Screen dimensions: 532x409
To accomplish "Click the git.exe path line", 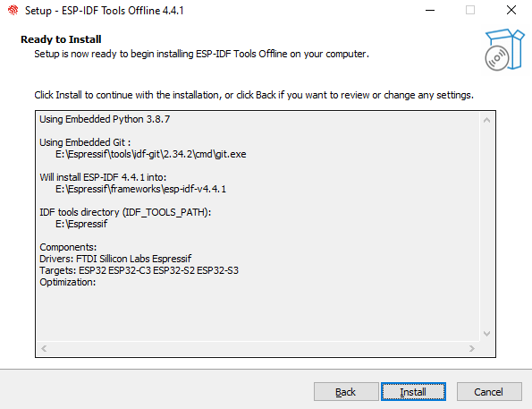I will (x=150, y=154).
